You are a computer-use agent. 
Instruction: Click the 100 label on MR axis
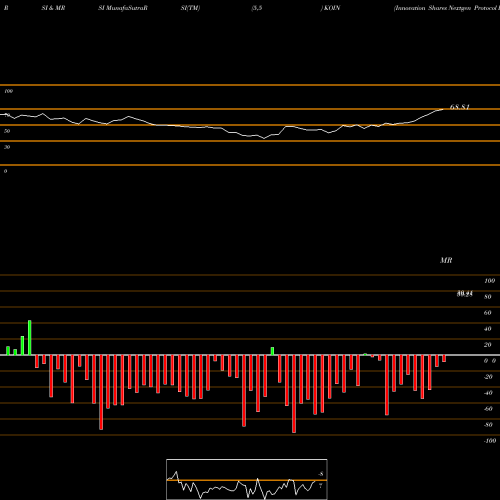pyautogui.click(x=490, y=281)
